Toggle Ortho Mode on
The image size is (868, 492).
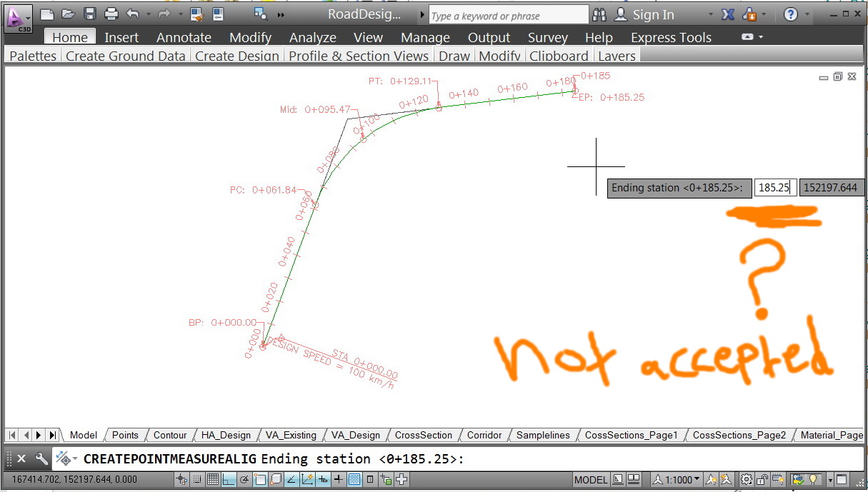(229, 479)
